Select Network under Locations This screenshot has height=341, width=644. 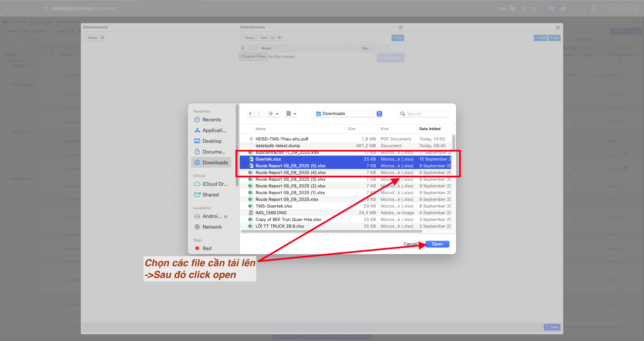pos(212,227)
